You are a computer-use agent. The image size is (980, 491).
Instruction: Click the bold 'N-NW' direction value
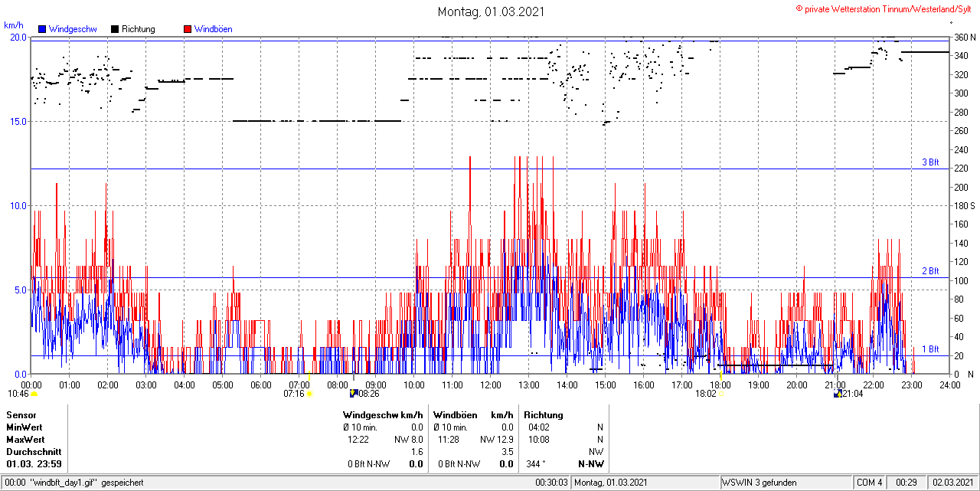click(x=591, y=464)
